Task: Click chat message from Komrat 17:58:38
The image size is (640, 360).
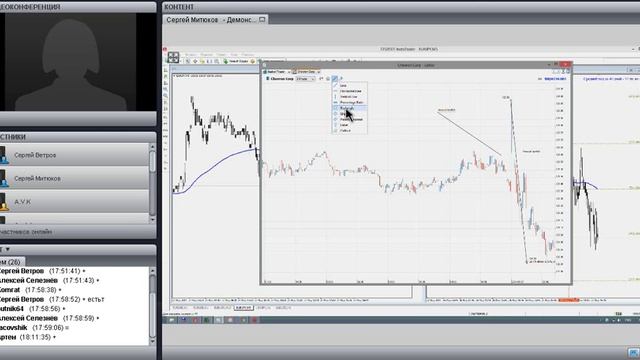Action: [x=30, y=290]
